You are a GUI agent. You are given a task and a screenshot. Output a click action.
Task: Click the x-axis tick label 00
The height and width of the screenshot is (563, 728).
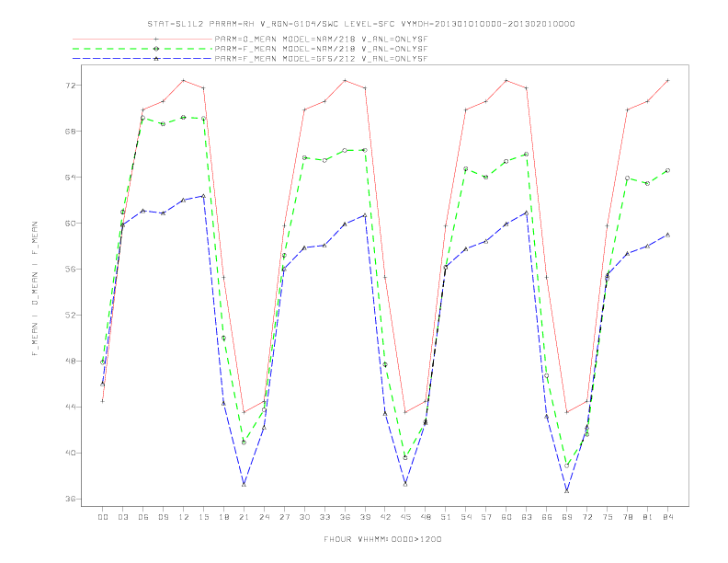click(103, 517)
